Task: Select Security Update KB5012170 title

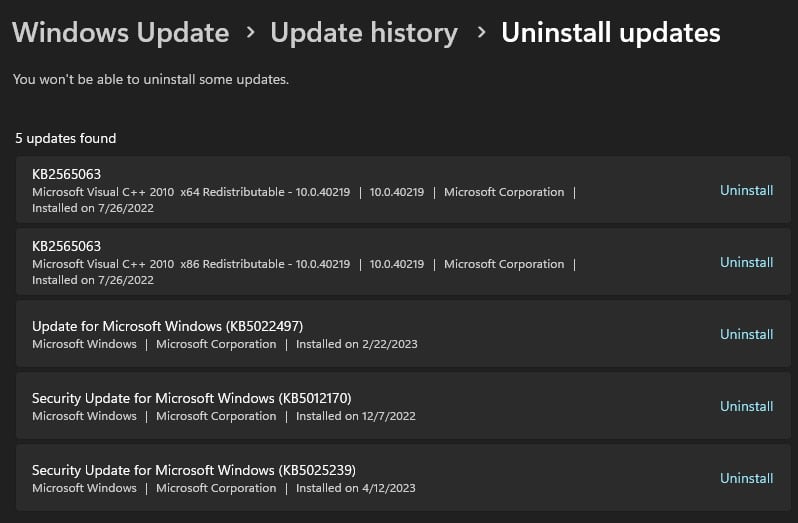Action: 191,398
